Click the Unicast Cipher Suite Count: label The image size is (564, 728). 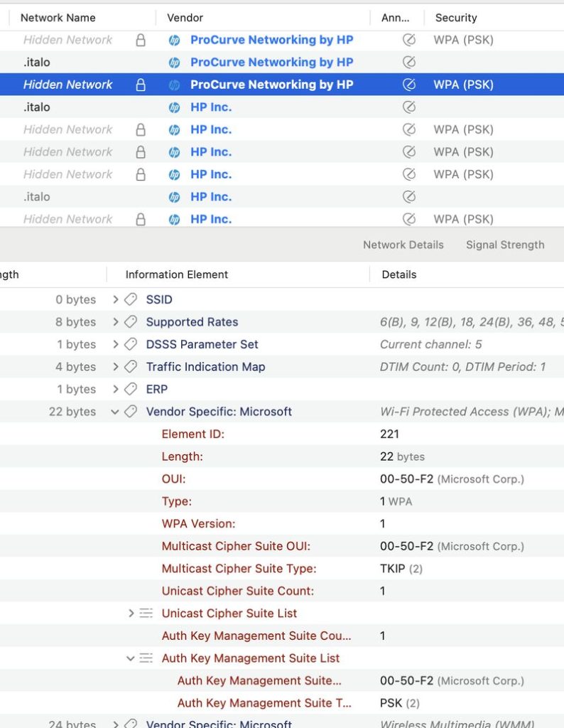237,591
